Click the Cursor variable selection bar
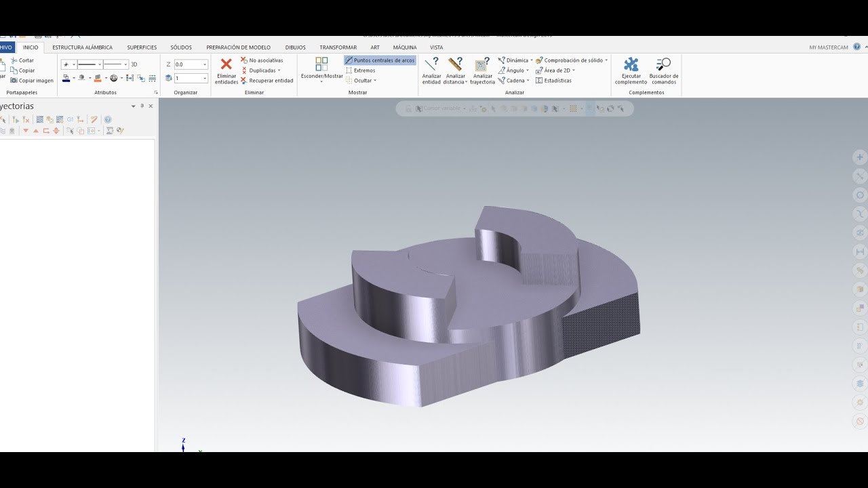 [x=440, y=108]
